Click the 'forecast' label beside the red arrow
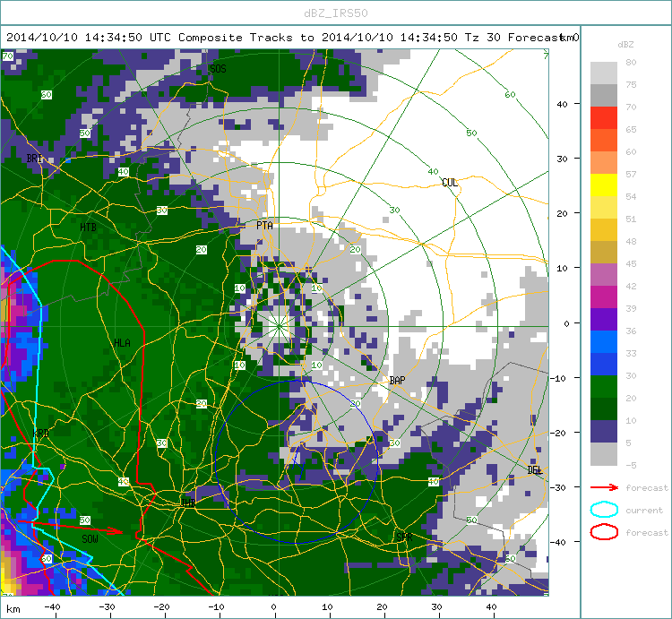The height and width of the screenshot is (619, 672). 647,487
